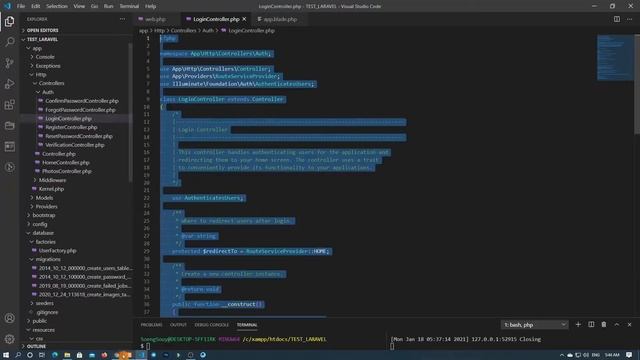Click the bash terminal prompt input
The width and height of the screenshot is (640, 360).
(148, 347)
